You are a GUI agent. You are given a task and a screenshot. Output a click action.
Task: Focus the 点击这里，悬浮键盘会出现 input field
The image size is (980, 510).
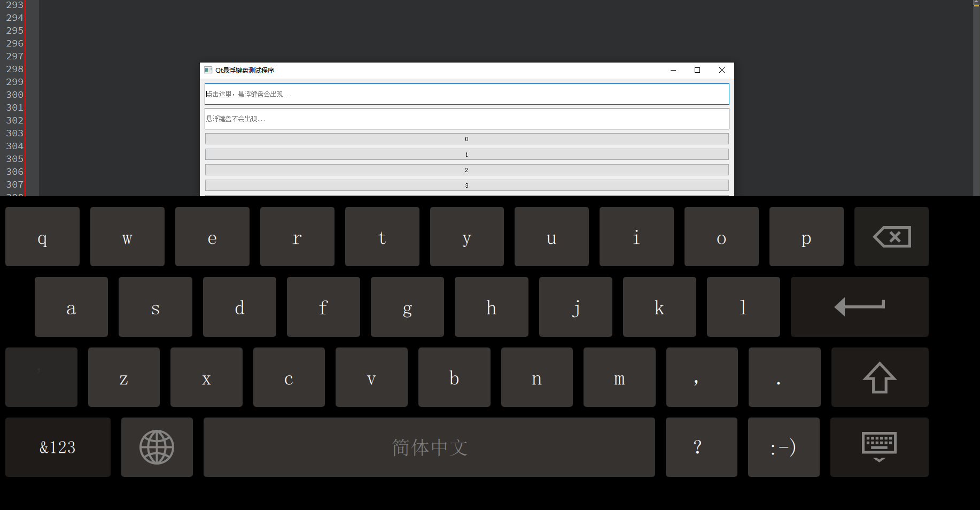click(467, 94)
